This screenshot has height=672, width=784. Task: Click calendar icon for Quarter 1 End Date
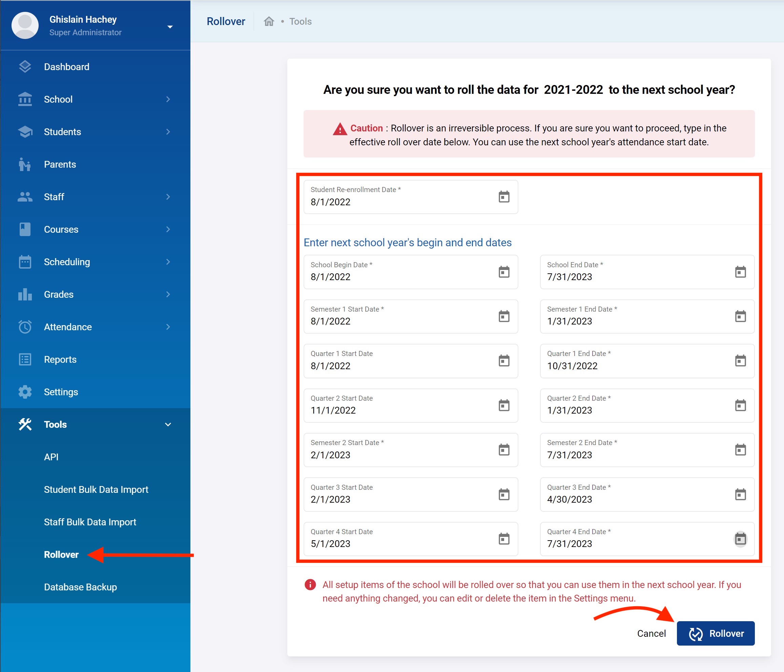tap(740, 361)
